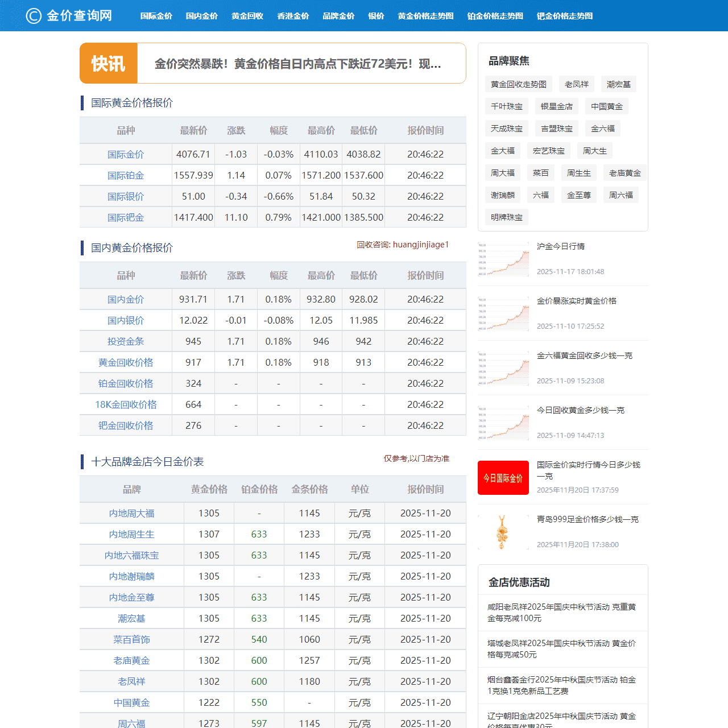Screen dimensions: 728x728
Task: Click the 金六福黄金回收 chart thumbnail
Action: (x=503, y=369)
